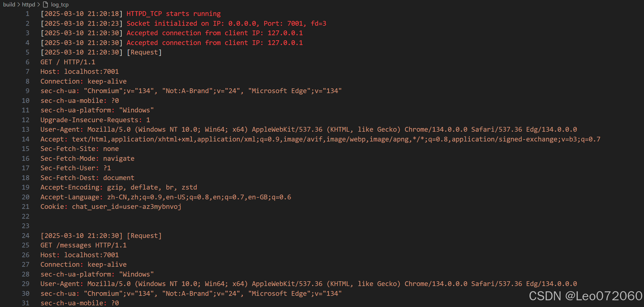This screenshot has width=644, height=307.
Task: Open the build breadcrumb segment
Action: (9, 4)
